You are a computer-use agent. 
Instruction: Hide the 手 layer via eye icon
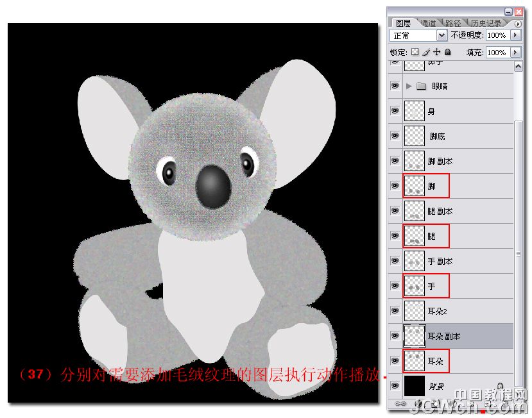pyautogui.click(x=395, y=286)
